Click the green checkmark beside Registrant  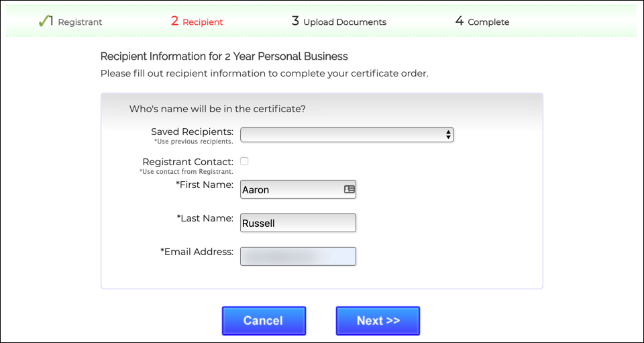pos(44,21)
